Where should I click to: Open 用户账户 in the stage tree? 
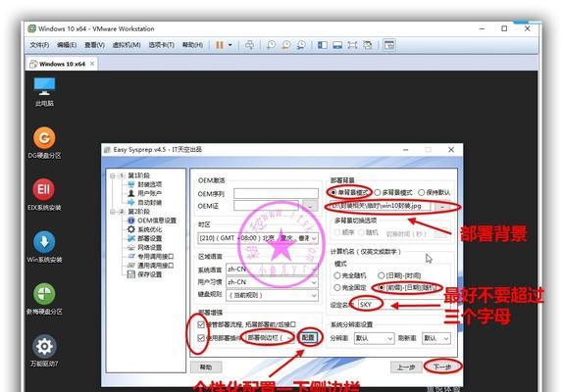click(x=149, y=193)
